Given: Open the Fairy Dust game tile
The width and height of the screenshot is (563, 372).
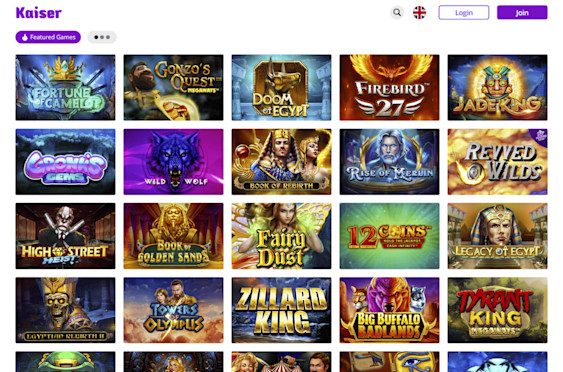Looking at the screenshot, I should click(282, 236).
